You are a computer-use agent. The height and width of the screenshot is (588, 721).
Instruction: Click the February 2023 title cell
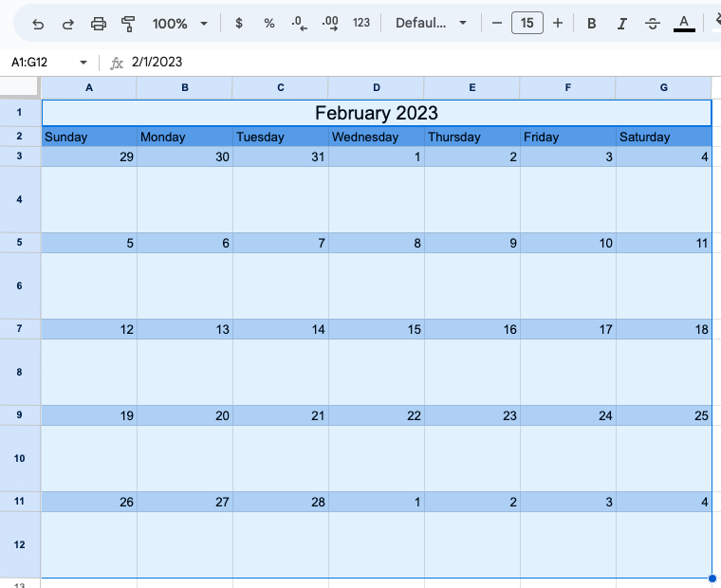(377, 113)
